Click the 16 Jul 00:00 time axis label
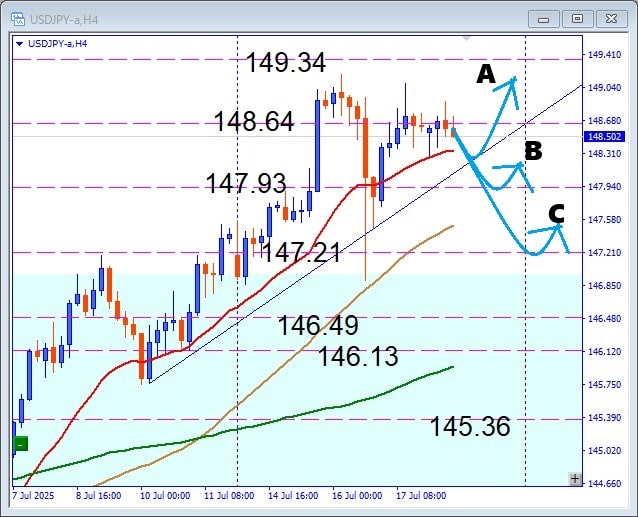This screenshot has width=638, height=517. click(357, 496)
